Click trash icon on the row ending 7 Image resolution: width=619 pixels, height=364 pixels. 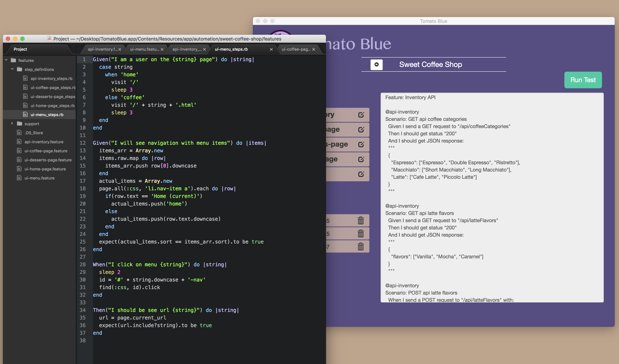coord(361,246)
